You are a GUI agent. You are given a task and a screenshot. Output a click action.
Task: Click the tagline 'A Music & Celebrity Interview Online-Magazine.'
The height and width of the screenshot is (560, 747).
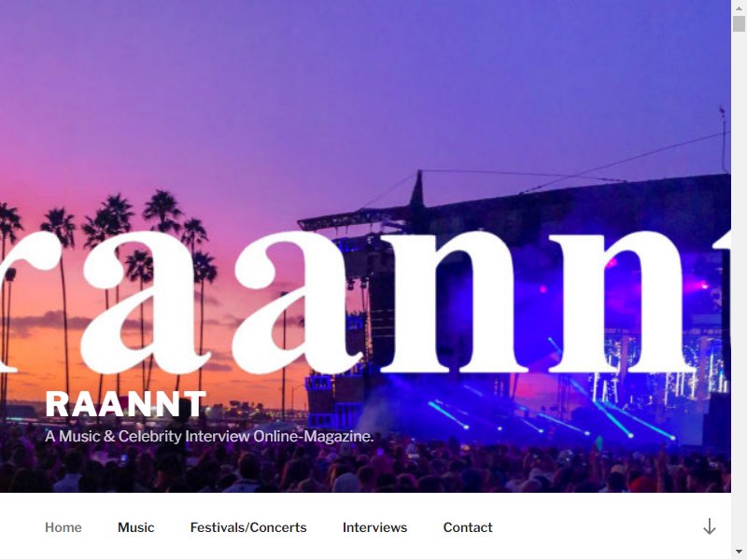(x=209, y=436)
